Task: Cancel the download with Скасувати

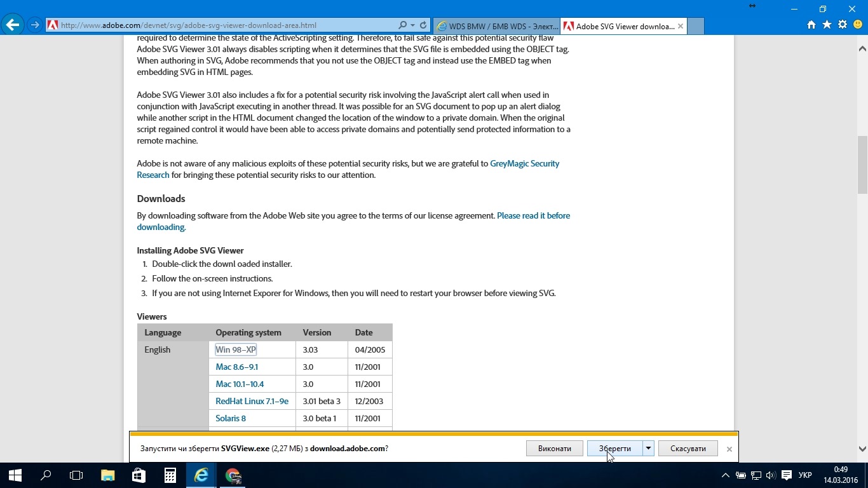Action: point(688,449)
